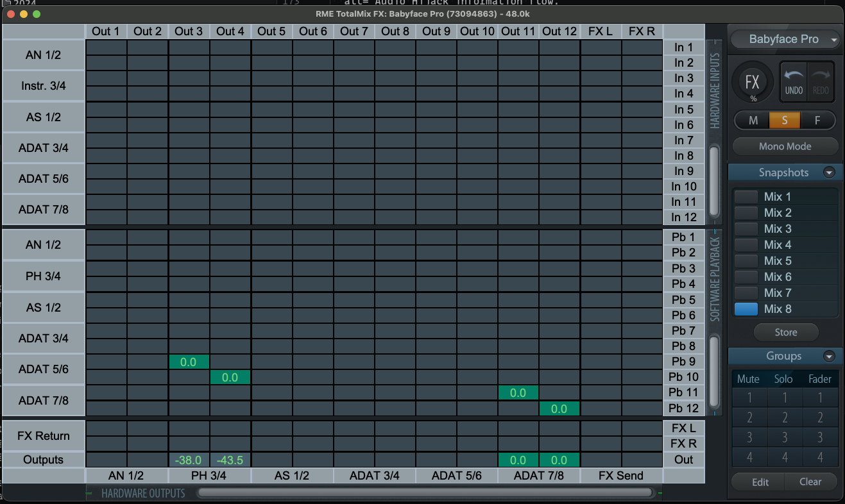
Task: Select snapshot Mix 6
Action: (785, 277)
